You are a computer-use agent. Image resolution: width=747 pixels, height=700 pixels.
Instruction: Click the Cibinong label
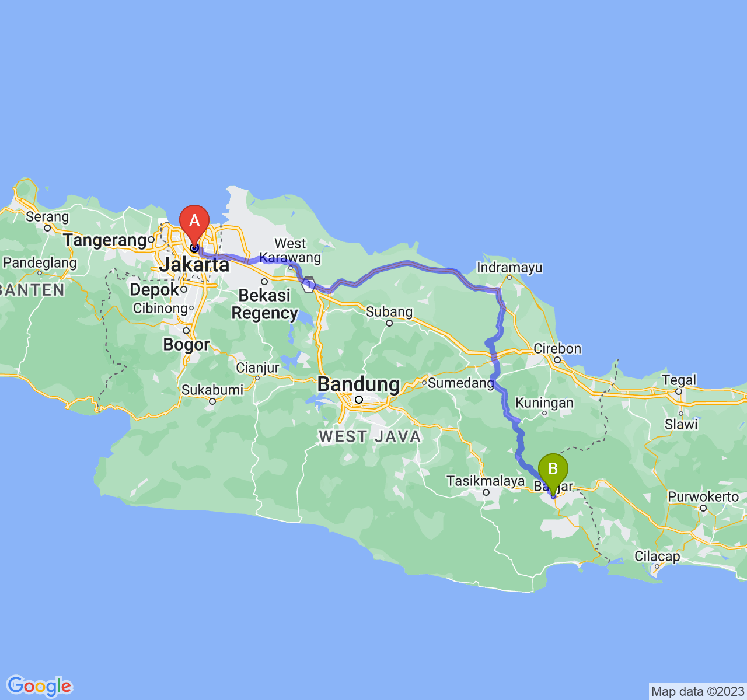[x=160, y=308]
